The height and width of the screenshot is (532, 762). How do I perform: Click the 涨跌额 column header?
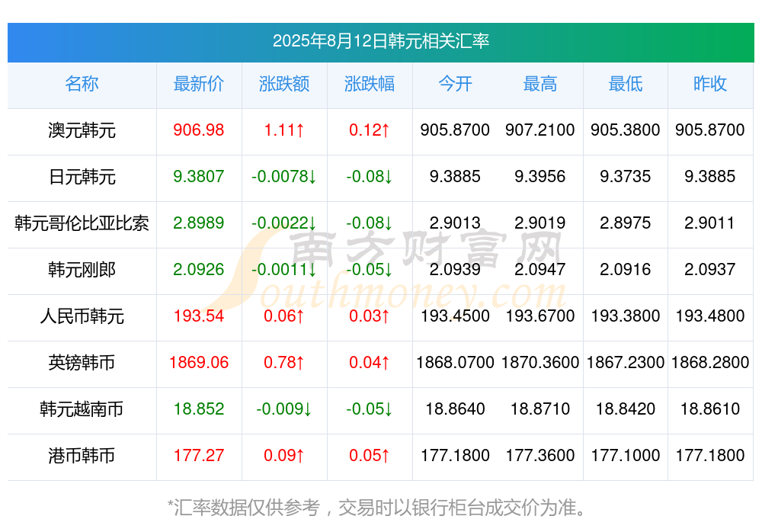point(284,84)
